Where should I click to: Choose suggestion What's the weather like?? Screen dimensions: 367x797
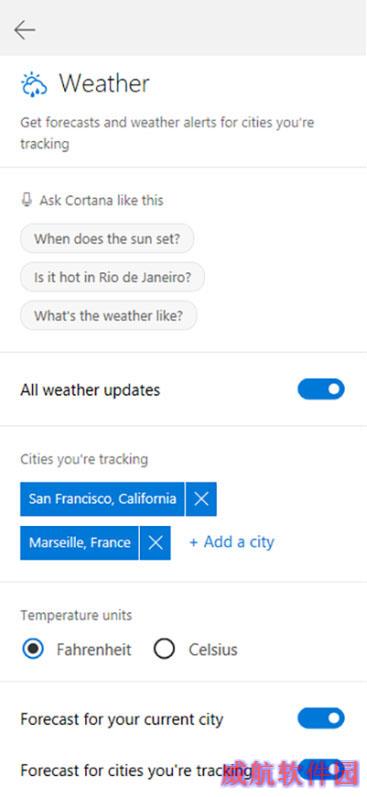[x=108, y=316]
